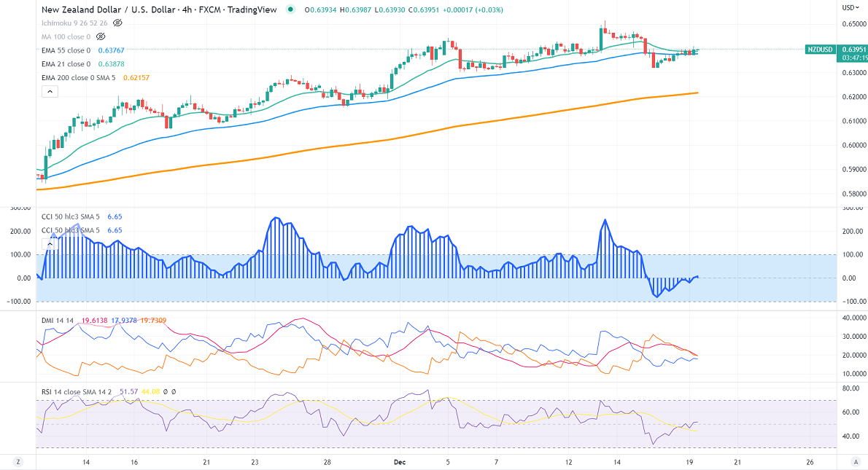The image size is (868, 470).
Task: Select the EMA 21 close 0 legend
Action: pos(66,64)
